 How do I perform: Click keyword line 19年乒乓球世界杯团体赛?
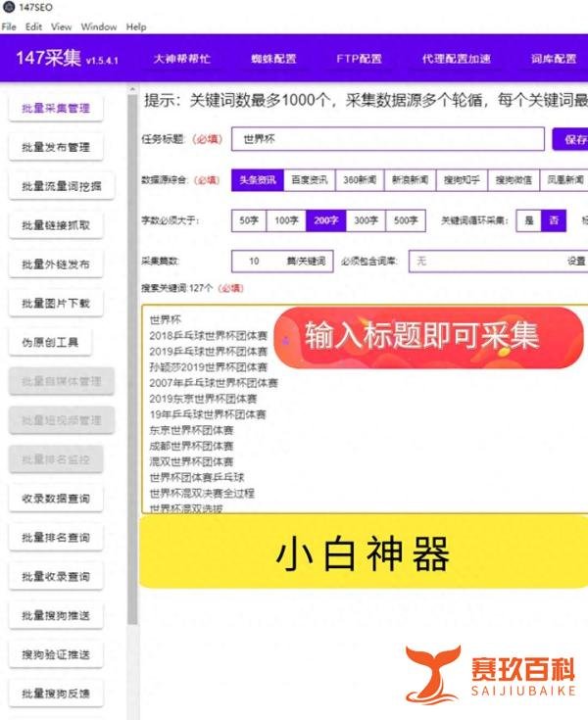coord(208,414)
